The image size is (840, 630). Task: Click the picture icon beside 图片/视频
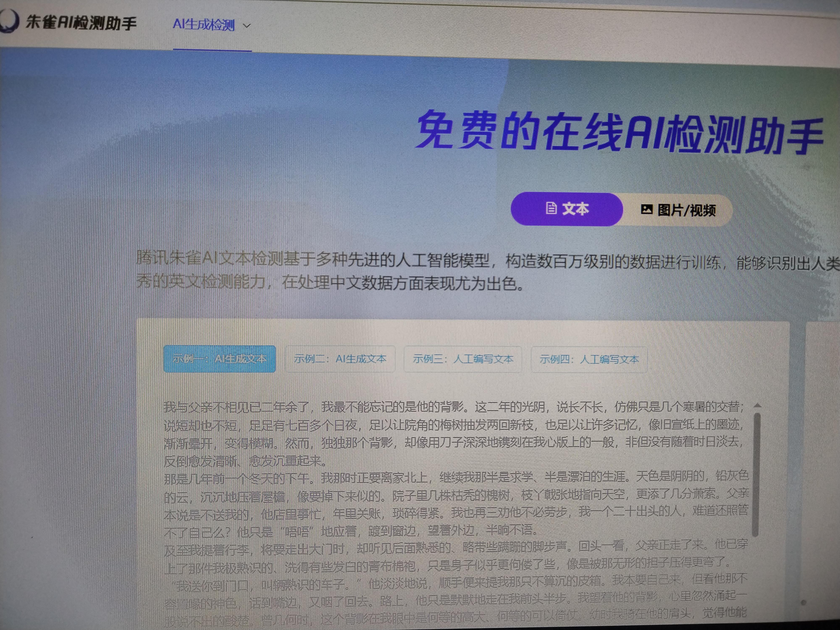646,209
